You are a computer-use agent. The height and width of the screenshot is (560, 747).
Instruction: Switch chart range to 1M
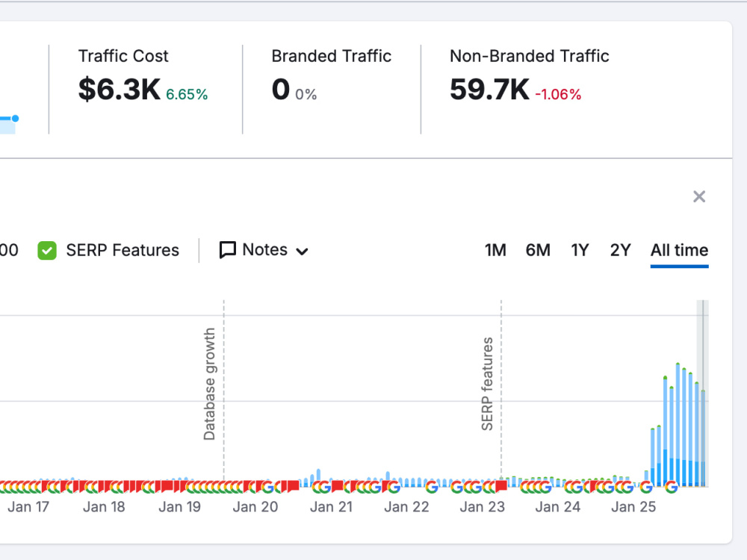pos(495,250)
